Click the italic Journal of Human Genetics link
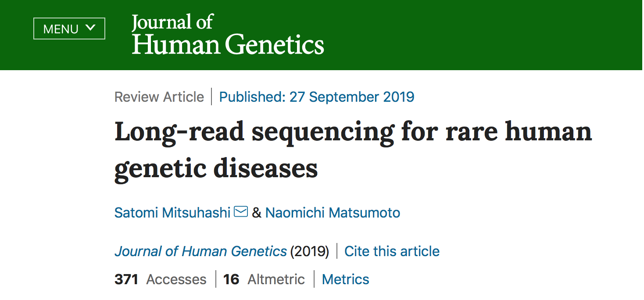Image resolution: width=644 pixels, height=300 pixels. [x=200, y=251]
